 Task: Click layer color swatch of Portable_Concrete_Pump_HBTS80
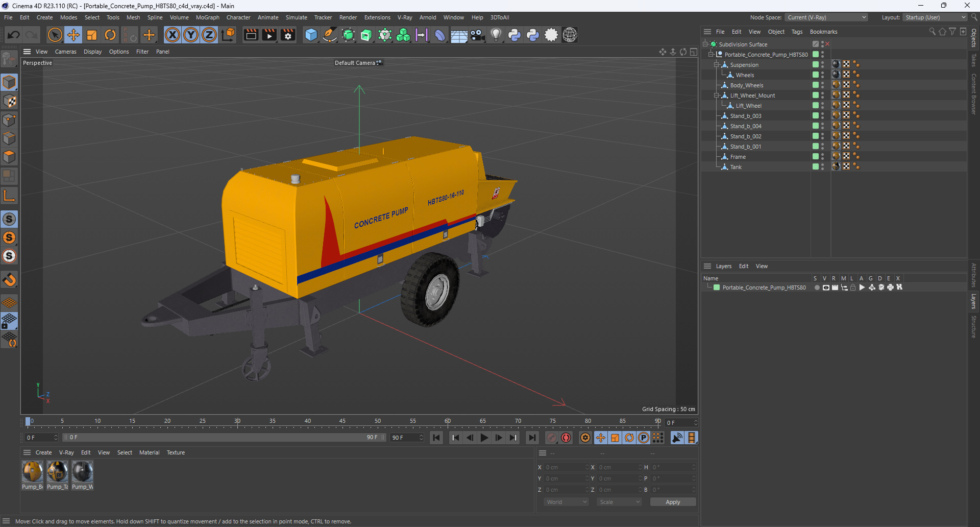click(717, 288)
